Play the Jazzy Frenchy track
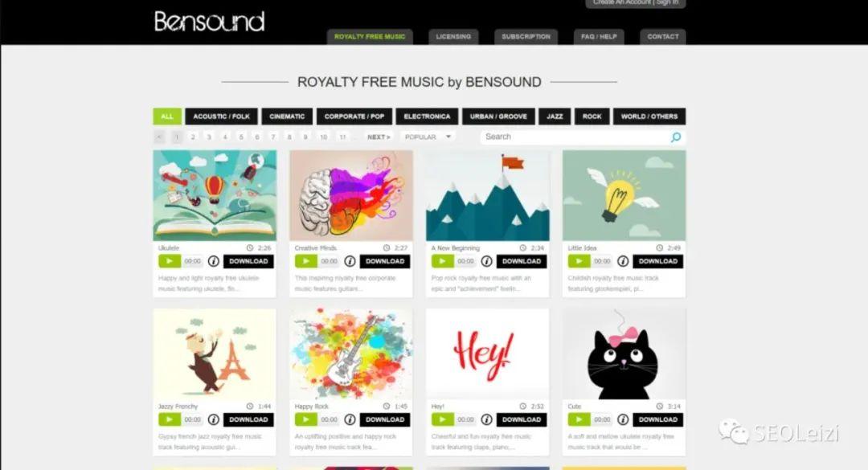 point(170,419)
